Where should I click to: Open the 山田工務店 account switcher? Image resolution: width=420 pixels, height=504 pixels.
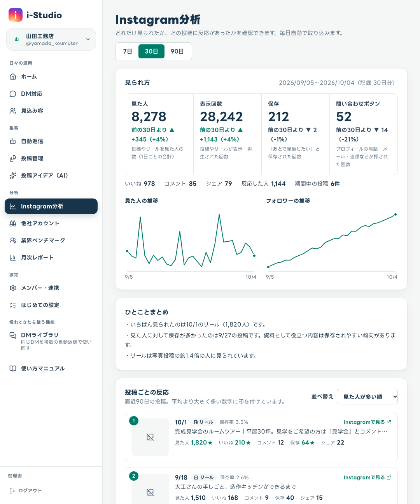[51, 39]
